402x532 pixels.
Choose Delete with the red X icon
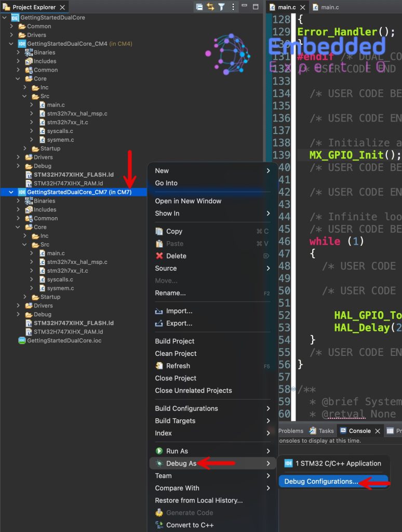(x=176, y=256)
